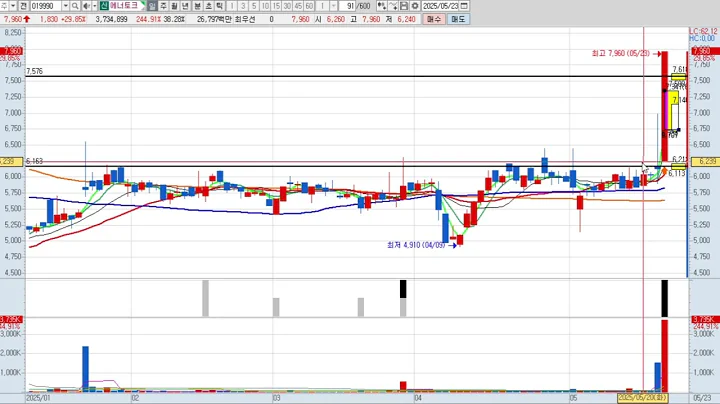Switch to 초 second chart period
Viewport: 720px width, 404px height.
[x=208, y=6]
